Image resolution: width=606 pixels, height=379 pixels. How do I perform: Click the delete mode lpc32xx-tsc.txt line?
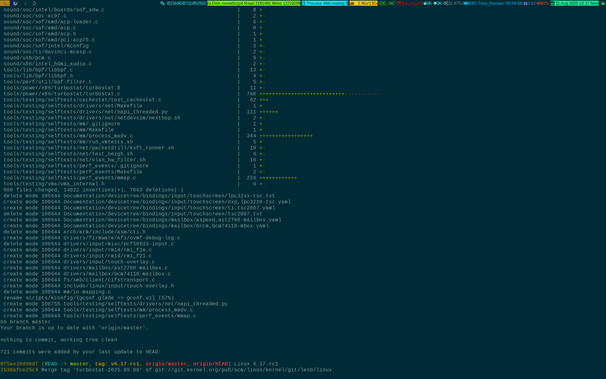tap(139, 196)
